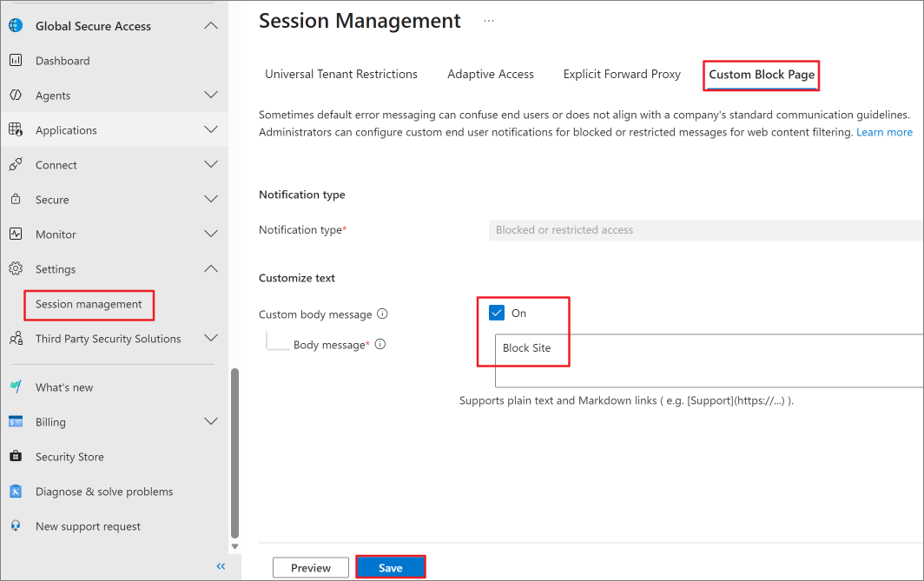This screenshot has height=581, width=924.
Task: Expand the Billing menu chevron
Action: [x=210, y=421]
